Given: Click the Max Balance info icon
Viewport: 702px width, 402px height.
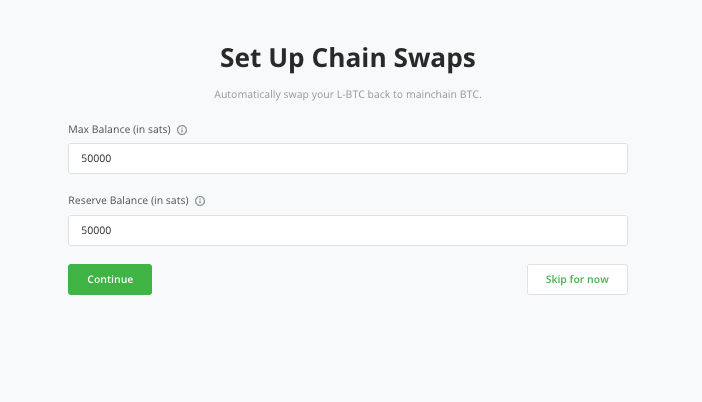Looking at the screenshot, I should pos(183,129).
